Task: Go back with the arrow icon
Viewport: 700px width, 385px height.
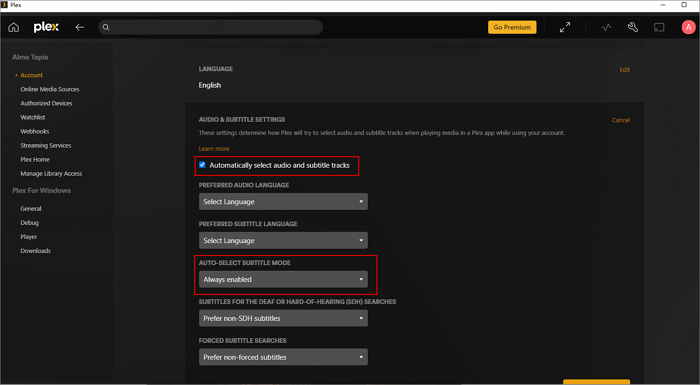Action: click(79, 27)
